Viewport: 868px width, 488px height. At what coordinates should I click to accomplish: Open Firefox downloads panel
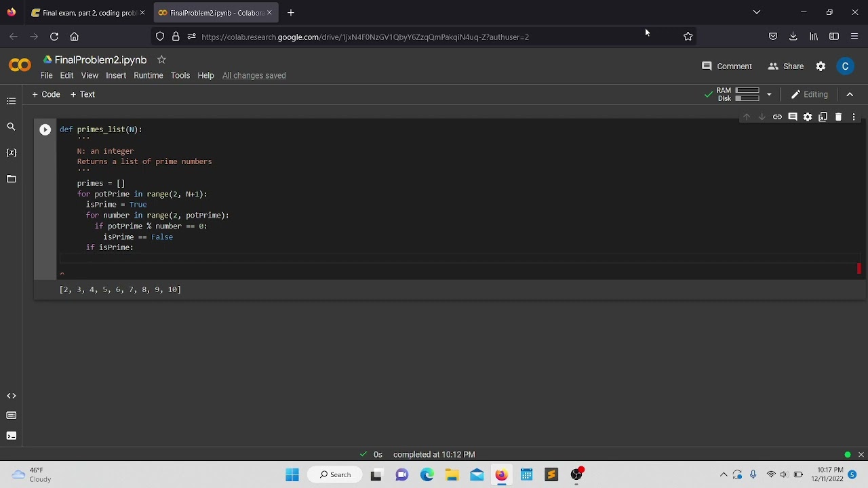[x=793, y=37]
